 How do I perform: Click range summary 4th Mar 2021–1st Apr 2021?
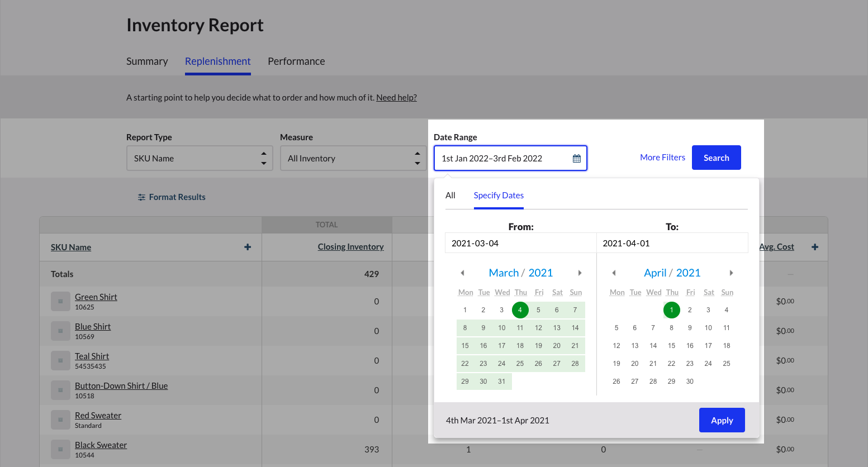point(497,421)
